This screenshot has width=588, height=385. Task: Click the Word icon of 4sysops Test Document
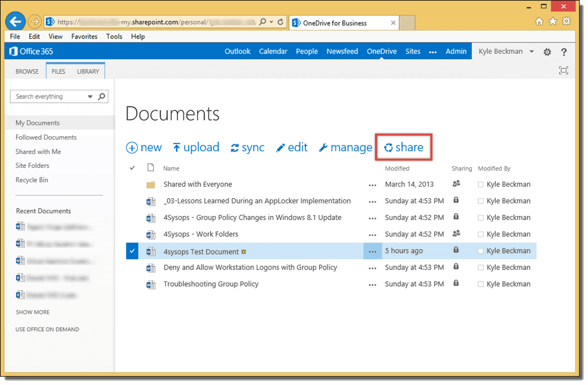[151, 252]
